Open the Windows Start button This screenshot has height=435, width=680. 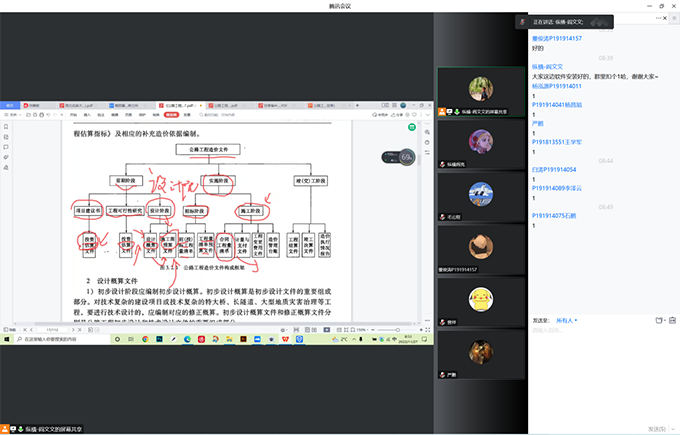(x=6, y=341)
